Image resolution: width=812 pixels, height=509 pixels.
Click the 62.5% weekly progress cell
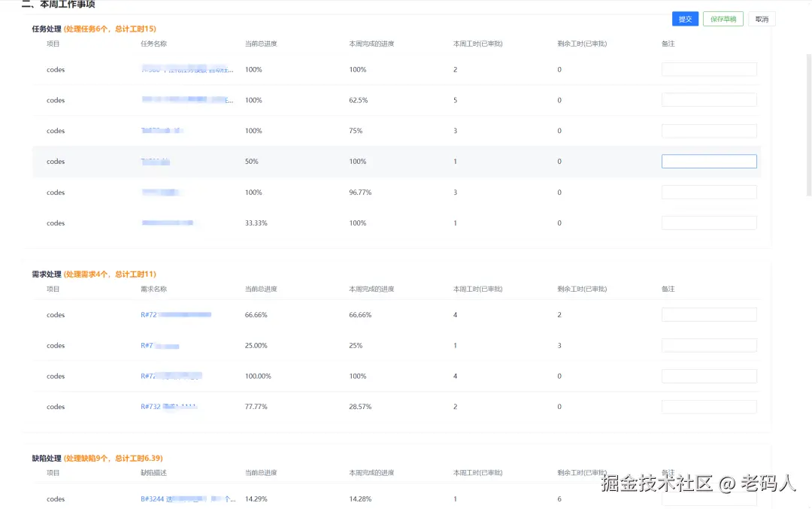359,101
